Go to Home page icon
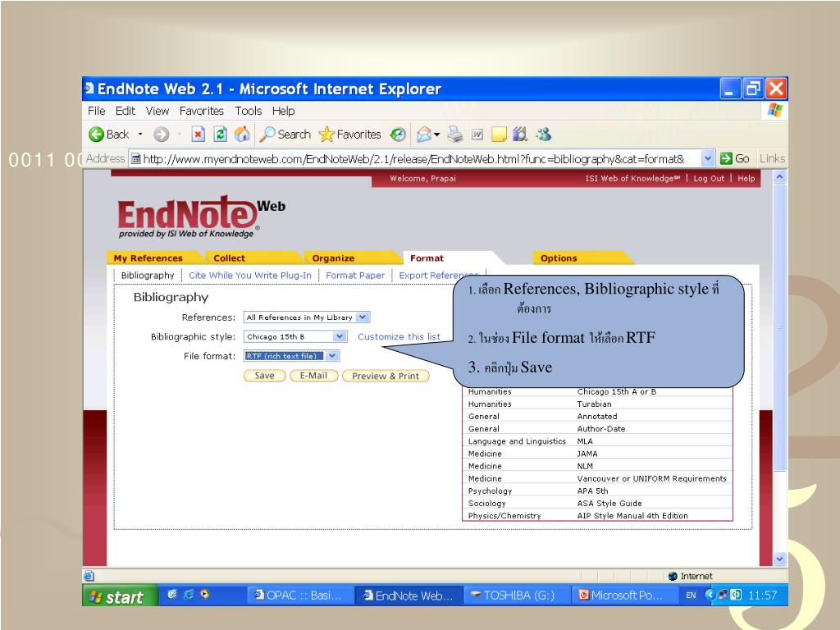The image size is (840, 630). coord(242,134)
